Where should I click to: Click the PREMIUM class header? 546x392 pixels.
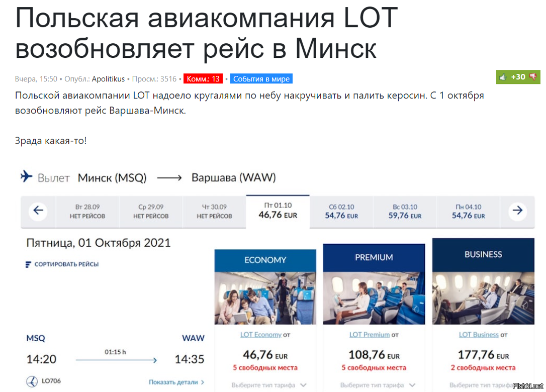coord(374,258)
